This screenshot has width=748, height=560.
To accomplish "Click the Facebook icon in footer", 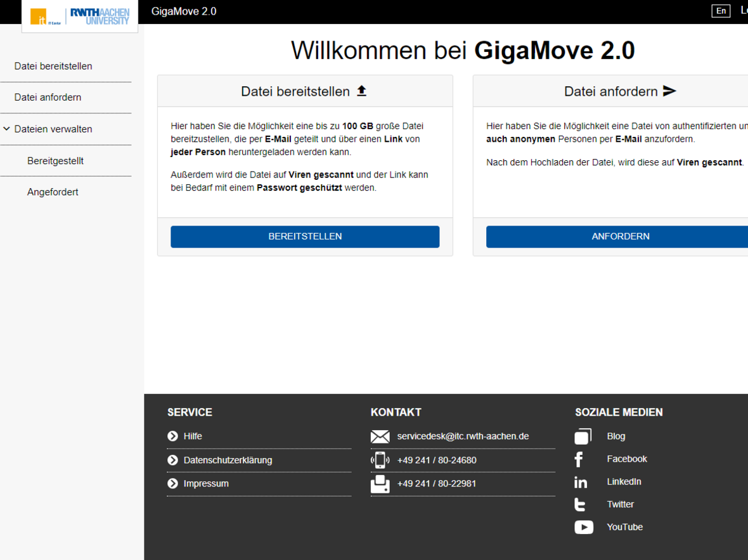I will (579, 459).
